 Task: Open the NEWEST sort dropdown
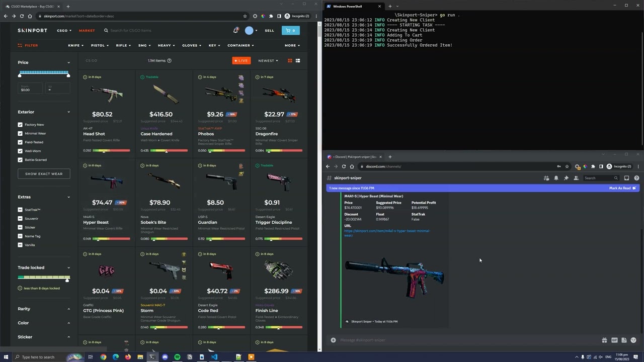(268, 60)
